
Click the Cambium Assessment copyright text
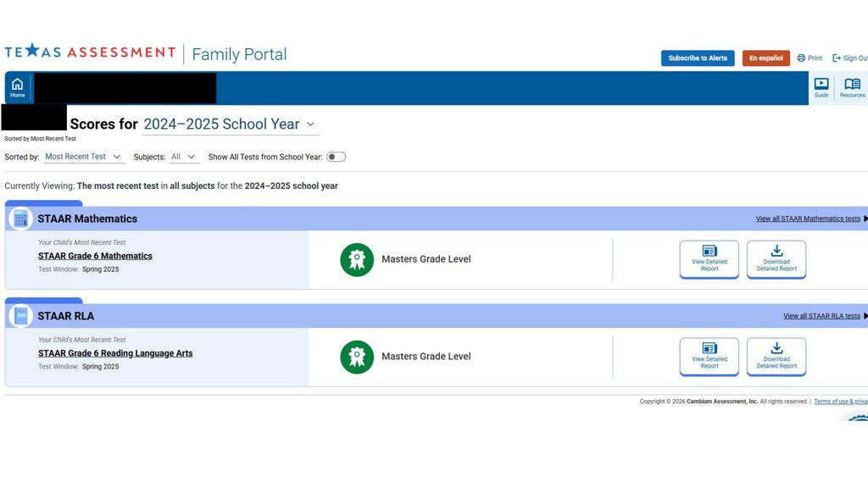[x=724, y=402]
